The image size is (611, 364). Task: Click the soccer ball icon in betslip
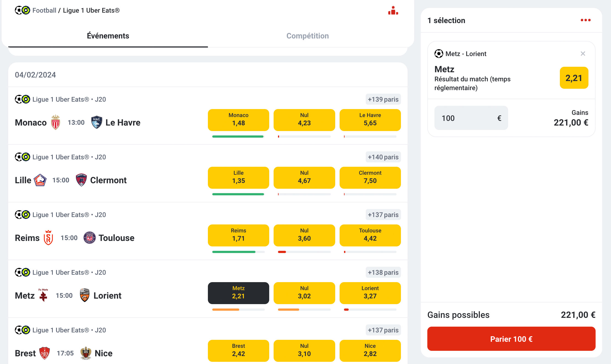coord(439,54)
